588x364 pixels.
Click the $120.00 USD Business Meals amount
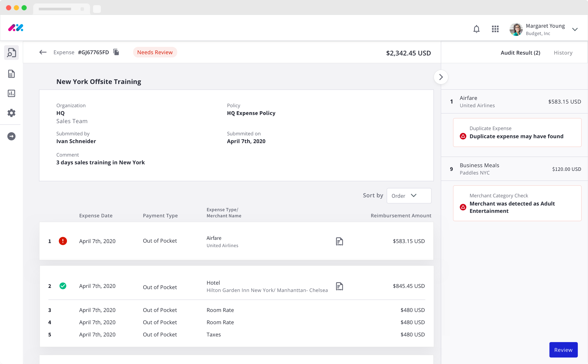click(x=566, y=169)
